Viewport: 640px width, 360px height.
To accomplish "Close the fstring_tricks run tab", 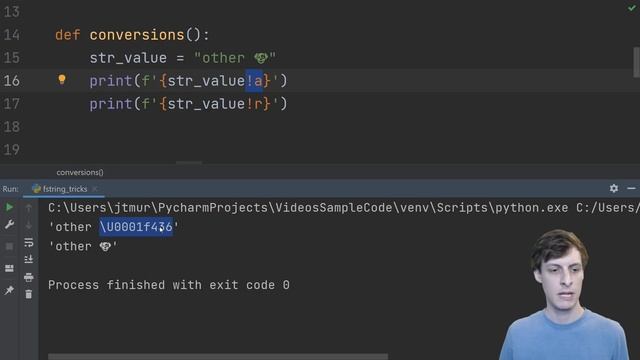I will tap(95, 189).
